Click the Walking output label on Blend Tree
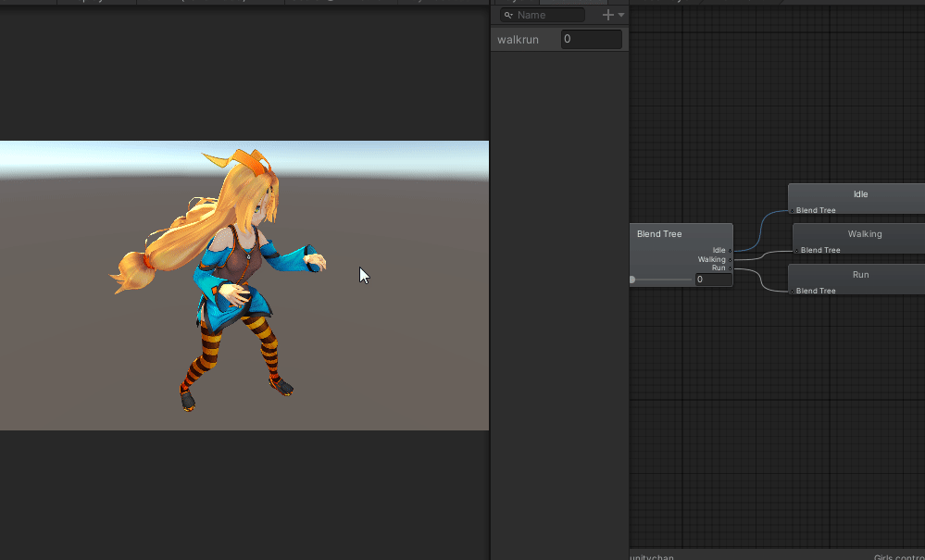This screenshot has height=560, width=925. pyautogui.click(x=711, y=259)
